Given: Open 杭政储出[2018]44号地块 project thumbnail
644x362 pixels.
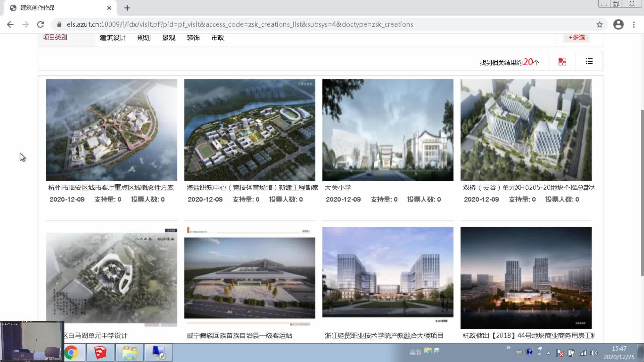Looking at the screenshot, I should click(526, 278).
